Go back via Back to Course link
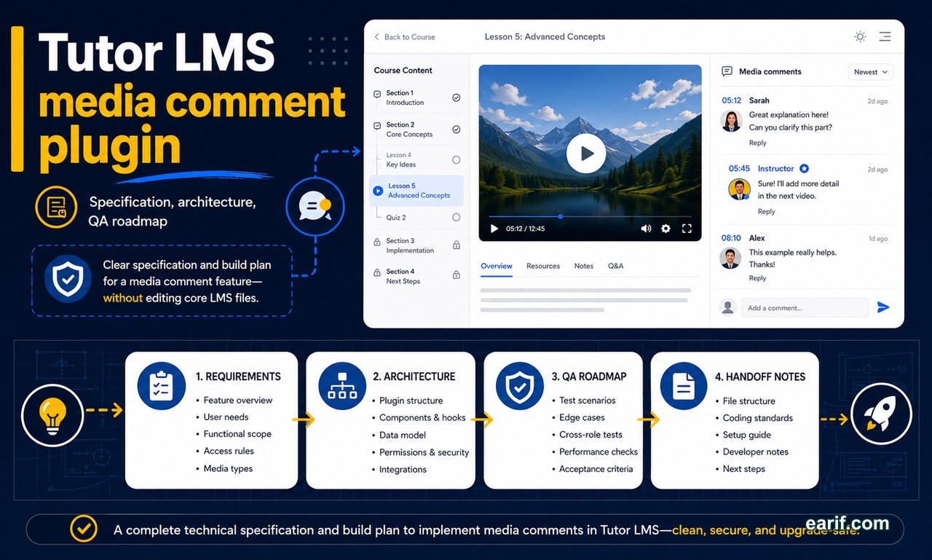This screenshot has width=932, height=560. click(405, 37)
